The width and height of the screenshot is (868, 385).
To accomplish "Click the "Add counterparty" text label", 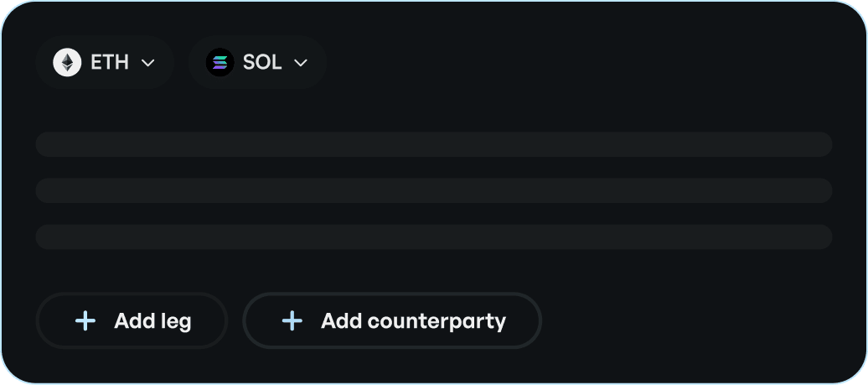I will (x=414, y=321).
